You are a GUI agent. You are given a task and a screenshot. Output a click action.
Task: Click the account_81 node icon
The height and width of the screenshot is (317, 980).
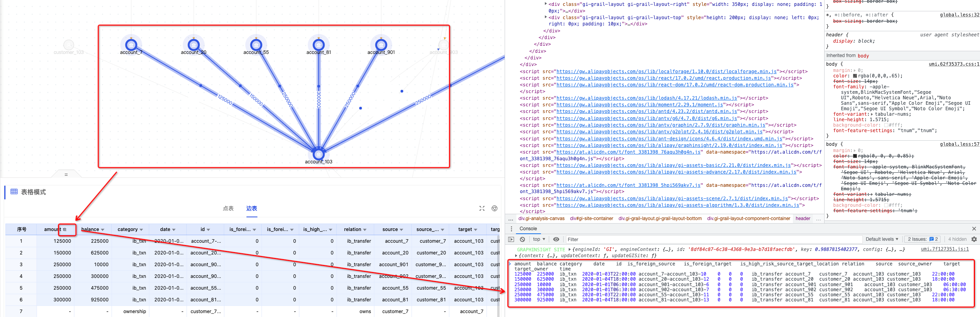(x=319, y=45)
